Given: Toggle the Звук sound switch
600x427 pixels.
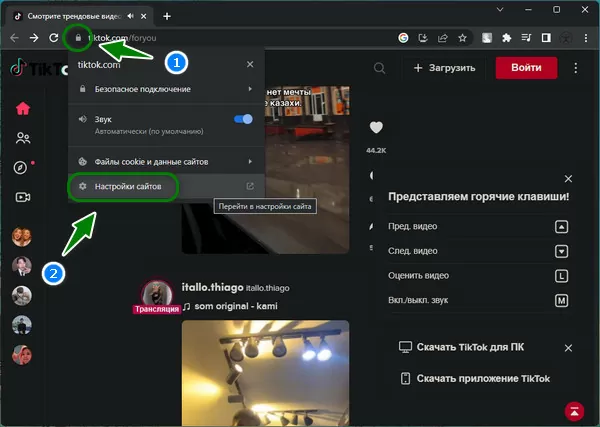Looking at the screenshot, I should click(x=243, y=120).
